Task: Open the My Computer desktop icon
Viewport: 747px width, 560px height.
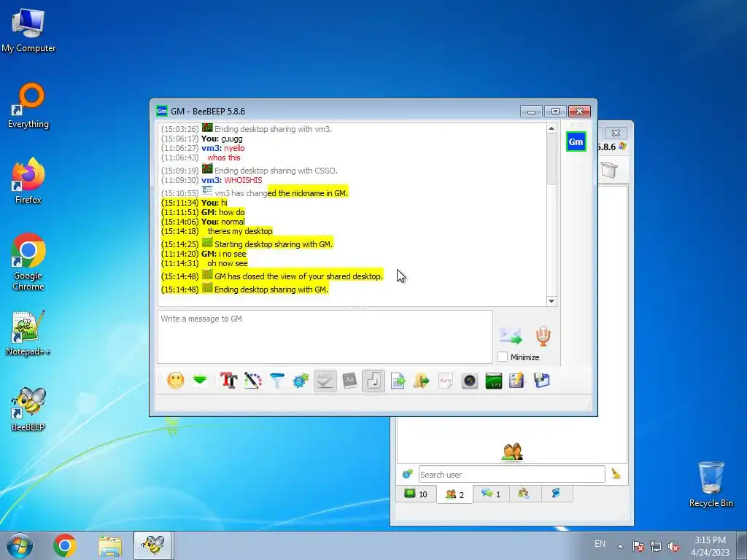Action: point(28,29)
